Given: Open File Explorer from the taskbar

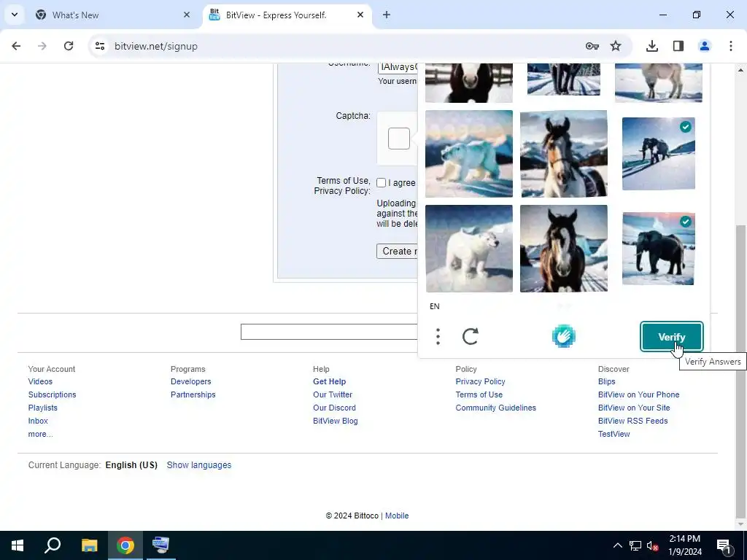Looking at the screenshot, I should 89,545.
